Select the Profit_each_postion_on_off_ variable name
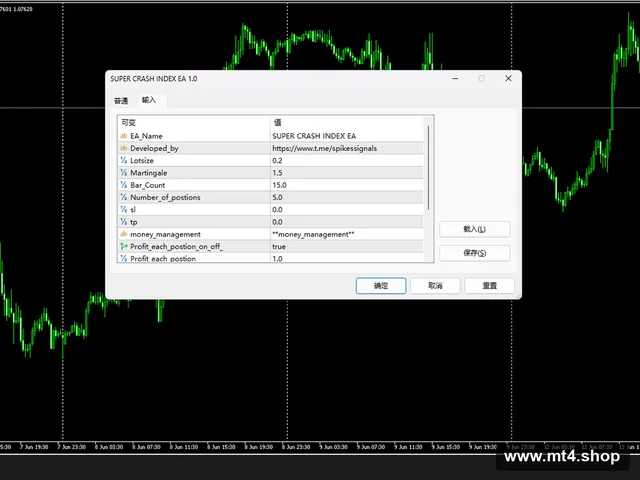Image resolution: width=640 pixels, height=480 pixels. coord(176,247)
